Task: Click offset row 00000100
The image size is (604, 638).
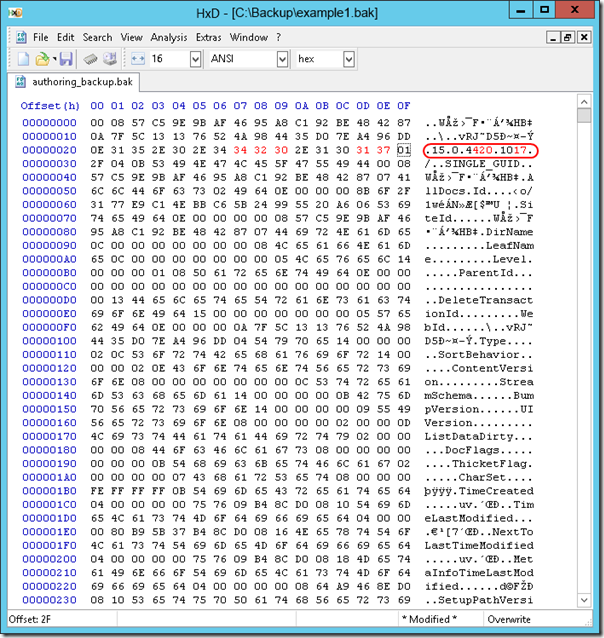Action: (49, 341)
